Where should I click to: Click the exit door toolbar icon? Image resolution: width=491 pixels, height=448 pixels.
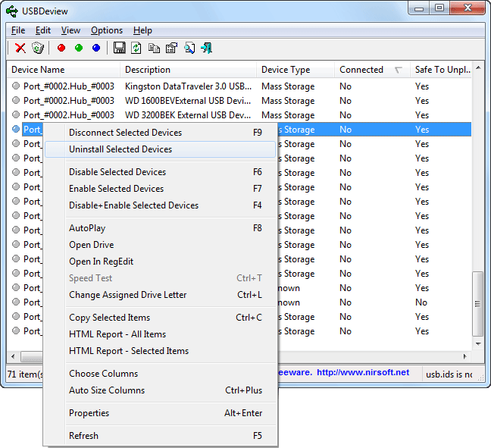pyautogui.click(x=206, y=48)
